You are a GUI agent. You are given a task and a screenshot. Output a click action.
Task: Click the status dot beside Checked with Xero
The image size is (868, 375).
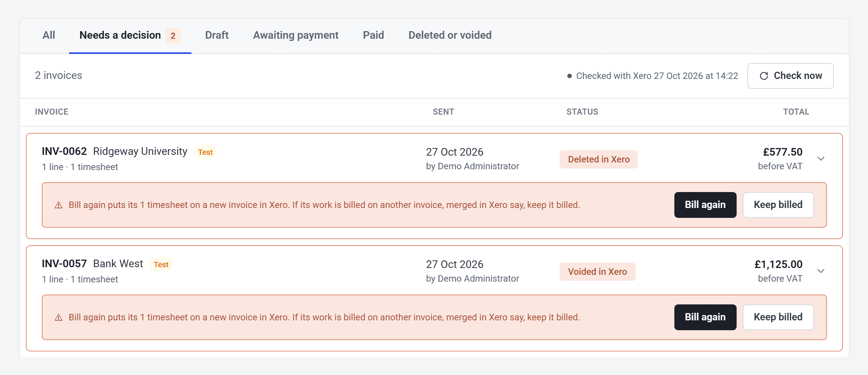(x=569, y=76)
